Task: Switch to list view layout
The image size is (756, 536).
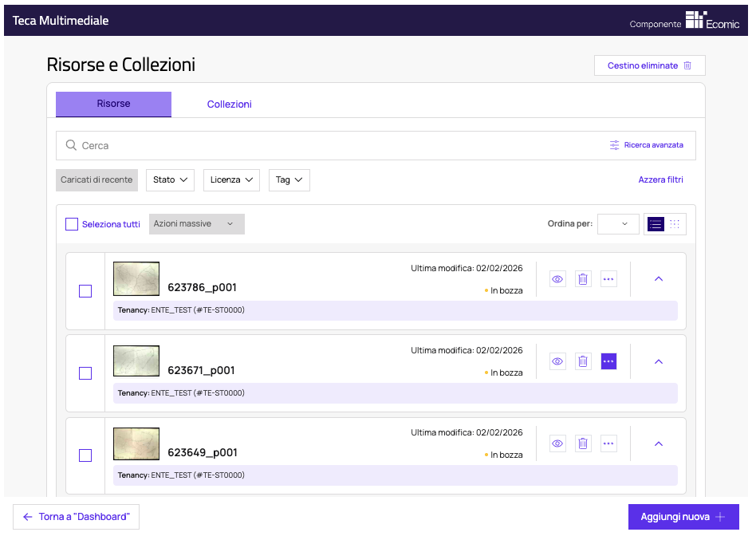Action: tap(656, 224)
